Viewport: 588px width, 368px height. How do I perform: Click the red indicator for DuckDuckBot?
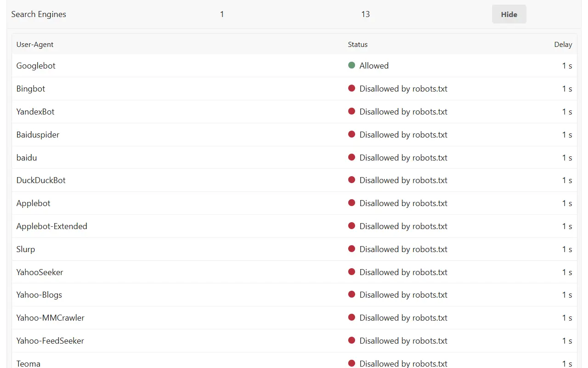(351, 180)
